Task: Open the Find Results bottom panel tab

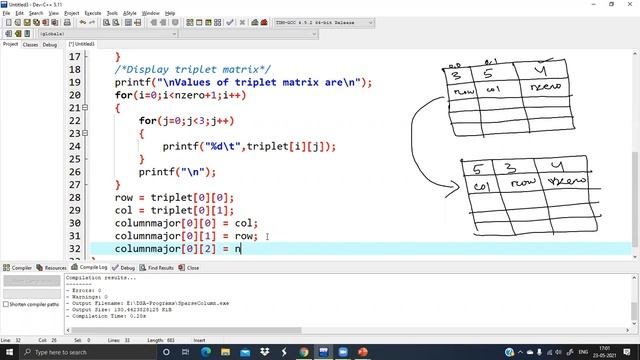Action: pyautogui.click(x=157, y=268)
